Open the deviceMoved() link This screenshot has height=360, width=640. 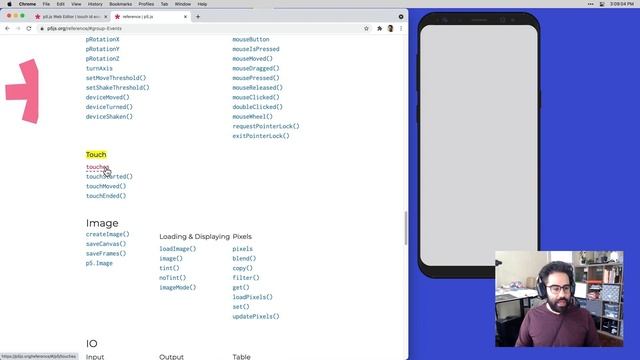point(107,98)
